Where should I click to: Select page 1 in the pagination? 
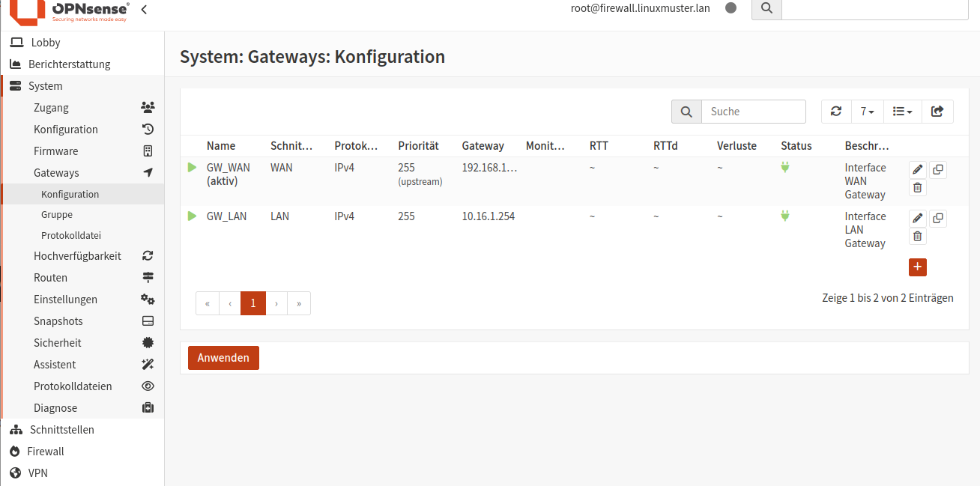coord(253,303)
